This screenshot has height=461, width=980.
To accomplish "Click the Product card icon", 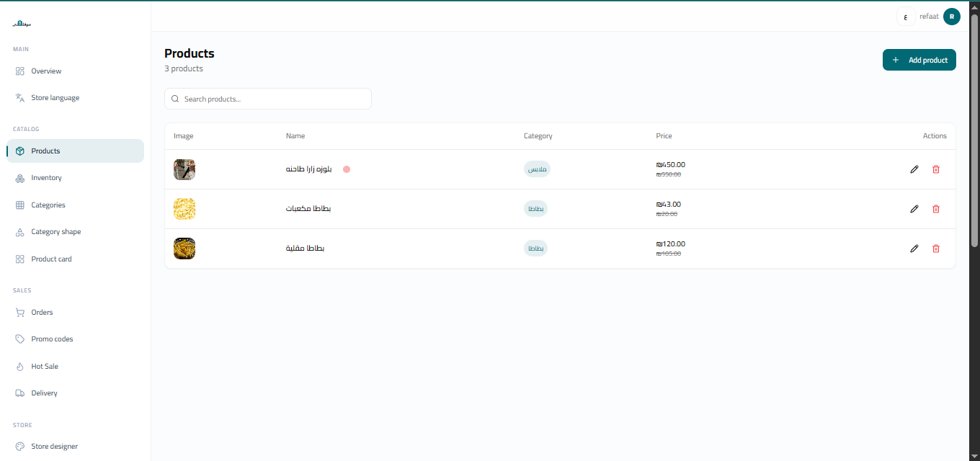I will point(20,259).
